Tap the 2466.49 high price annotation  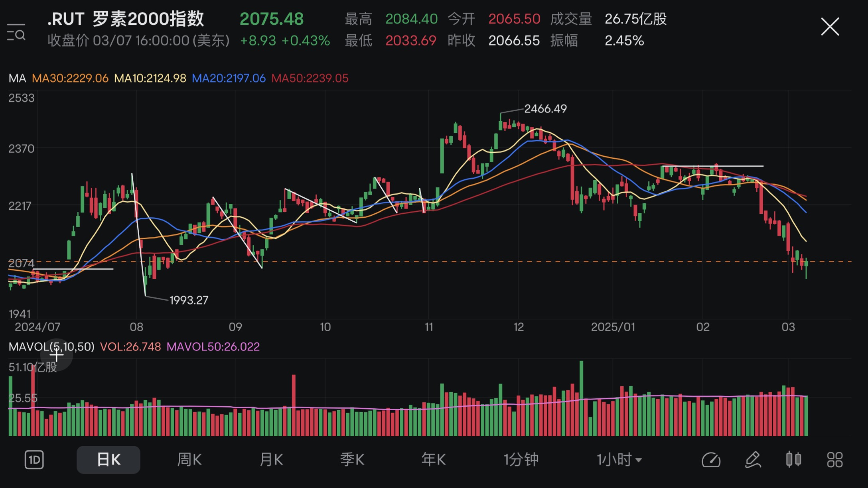point(545,108)
